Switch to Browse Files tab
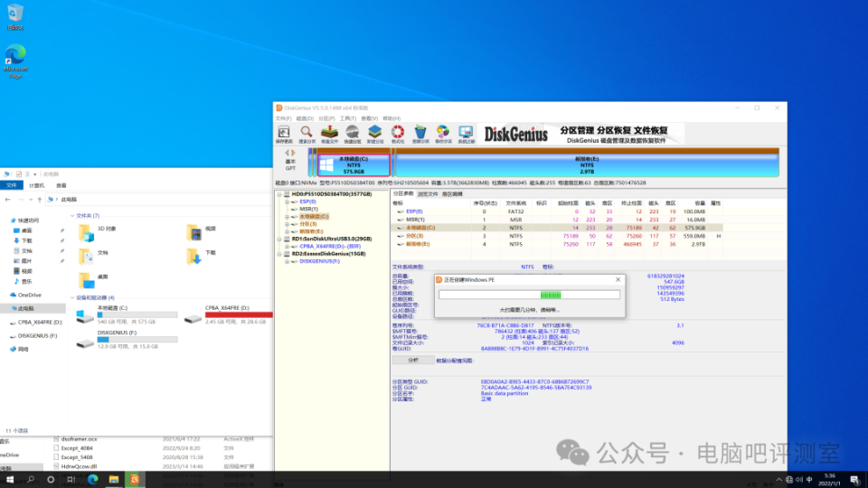Screen dimensions: 868x488 click(x=428, y=194)
